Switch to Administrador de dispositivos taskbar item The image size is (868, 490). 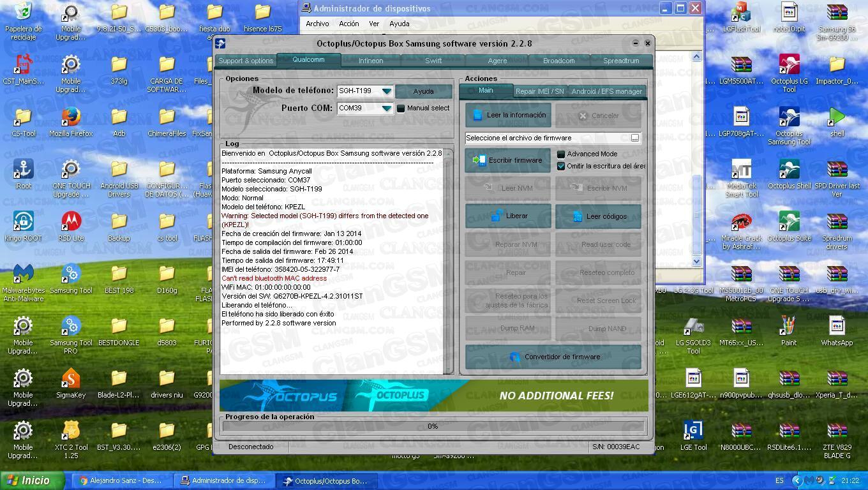point(223,480)
